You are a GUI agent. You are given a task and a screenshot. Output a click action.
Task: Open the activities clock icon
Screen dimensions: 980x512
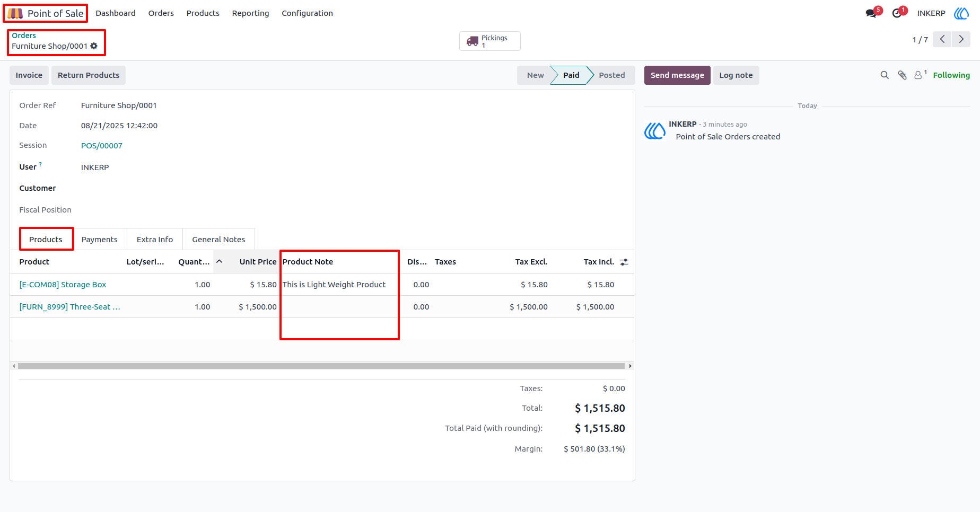pyautogui.click(x=897, y=13)
